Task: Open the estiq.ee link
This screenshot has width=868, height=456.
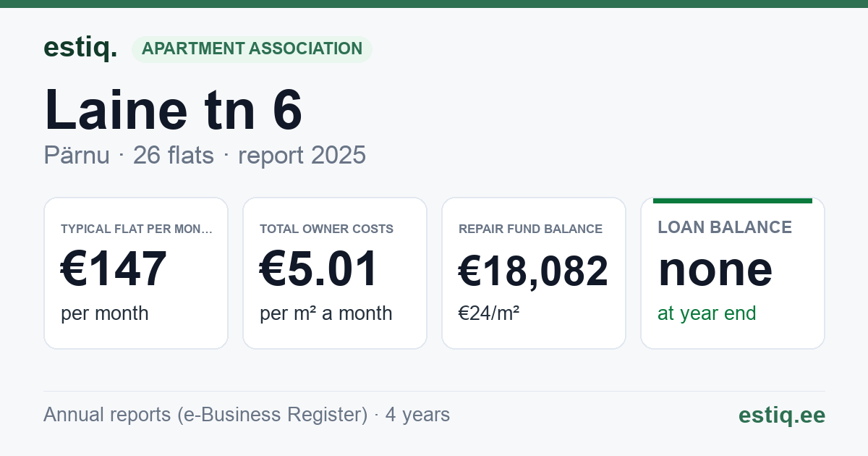Action: [782, 415]
